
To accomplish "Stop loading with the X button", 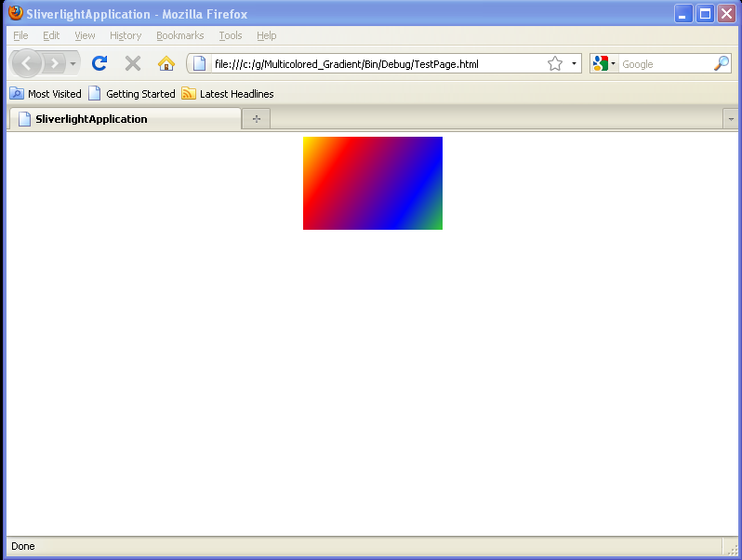I will point(133,63).
